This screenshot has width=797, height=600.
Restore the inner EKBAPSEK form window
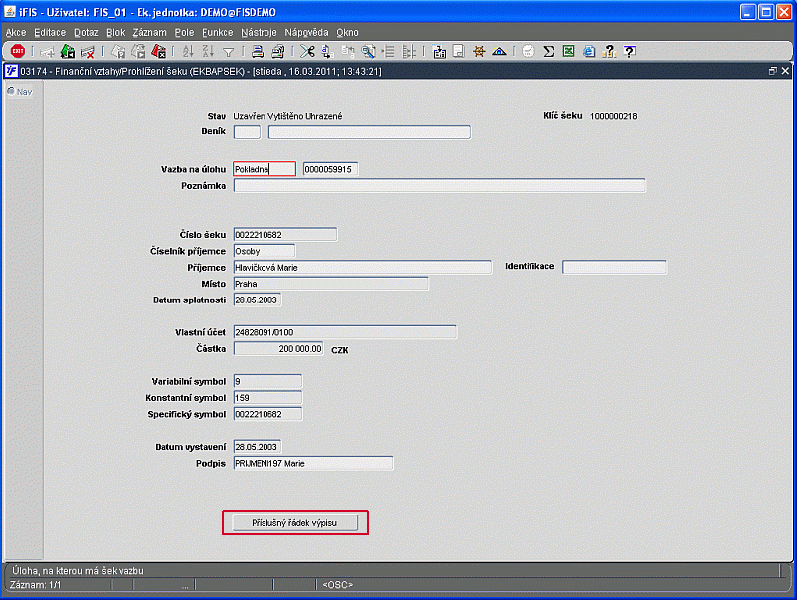coord(773,71)
